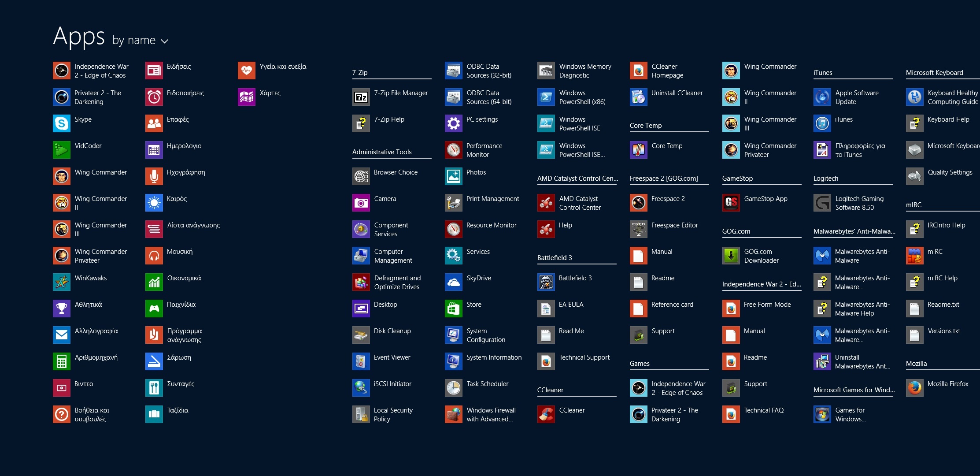Open the mIRC app icon
This screenshot has width=980, height=476.
click(915, 256)
